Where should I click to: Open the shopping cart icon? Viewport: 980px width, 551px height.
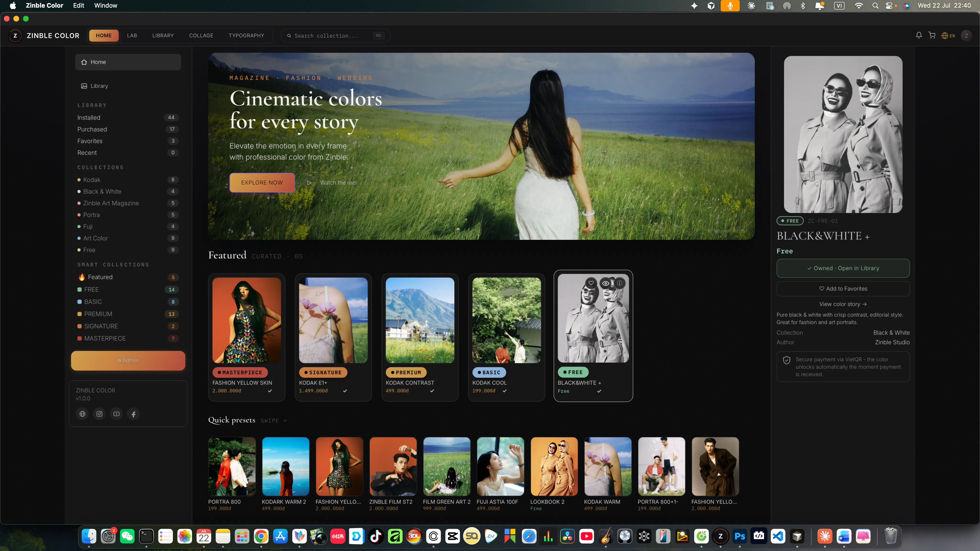click(932, 35)
